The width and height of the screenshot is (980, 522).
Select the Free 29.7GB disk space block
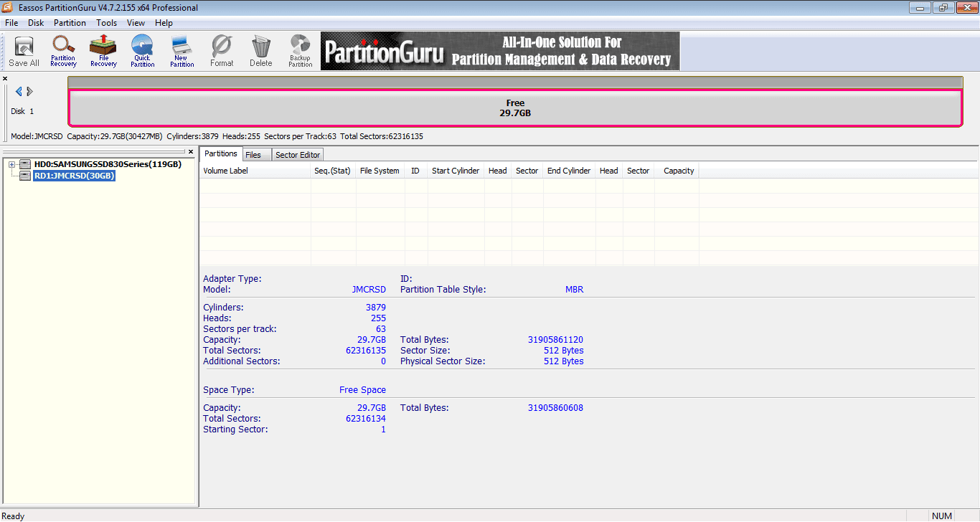515,108
